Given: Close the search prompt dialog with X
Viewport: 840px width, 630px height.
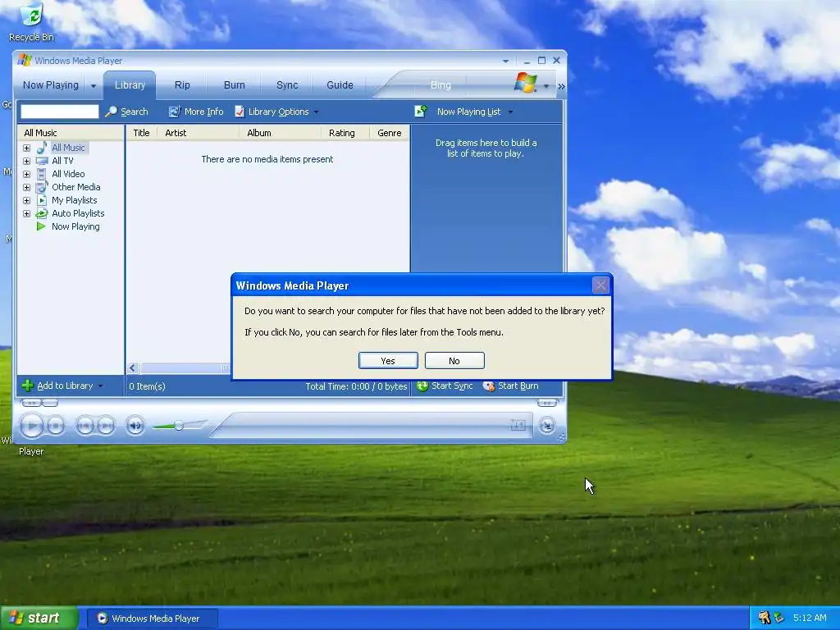Looking at the screenshot, I should [600, 285].
